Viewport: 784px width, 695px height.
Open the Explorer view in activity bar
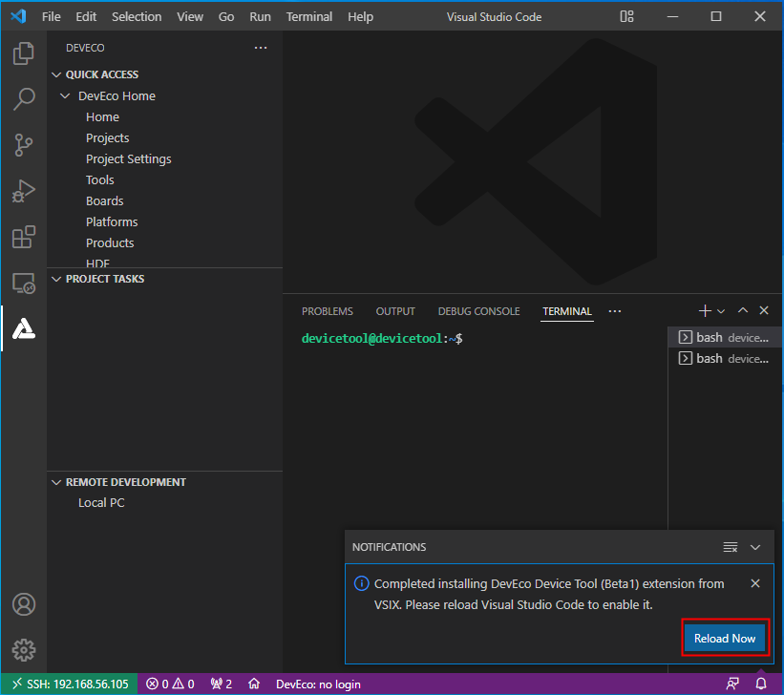click(x=24, y=53)
